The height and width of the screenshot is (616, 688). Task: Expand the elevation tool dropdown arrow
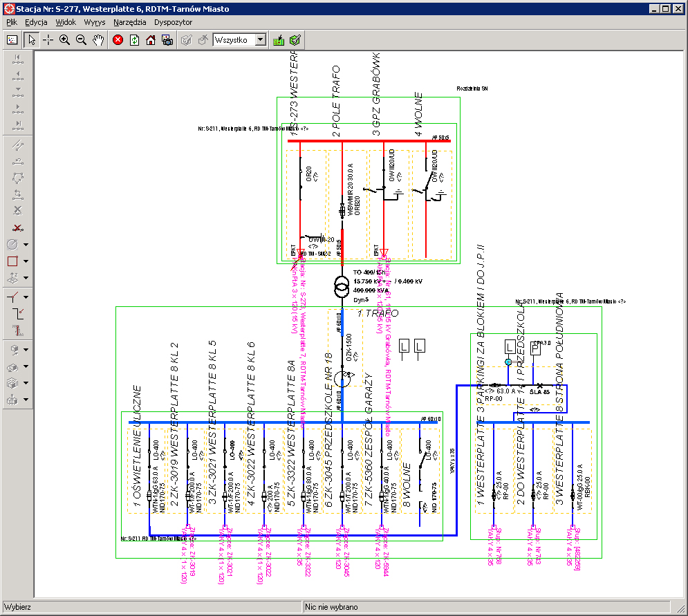click(26, 278)
